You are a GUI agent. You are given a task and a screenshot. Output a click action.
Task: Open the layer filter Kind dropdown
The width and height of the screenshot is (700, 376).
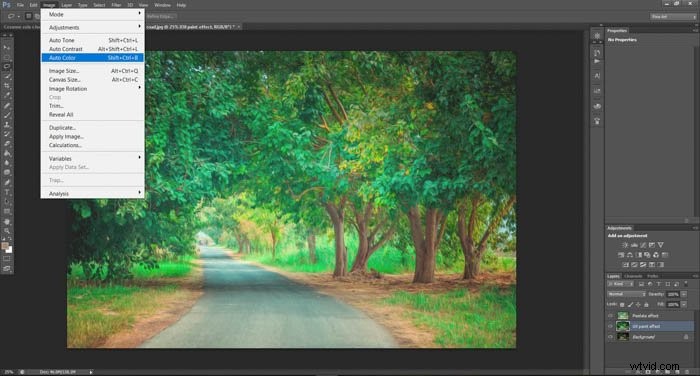tap(621, 284)
